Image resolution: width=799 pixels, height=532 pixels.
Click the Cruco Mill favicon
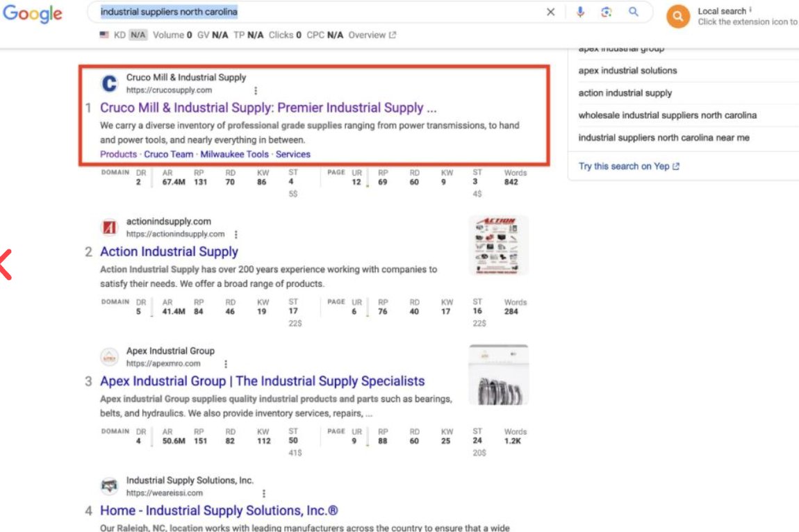109,83
